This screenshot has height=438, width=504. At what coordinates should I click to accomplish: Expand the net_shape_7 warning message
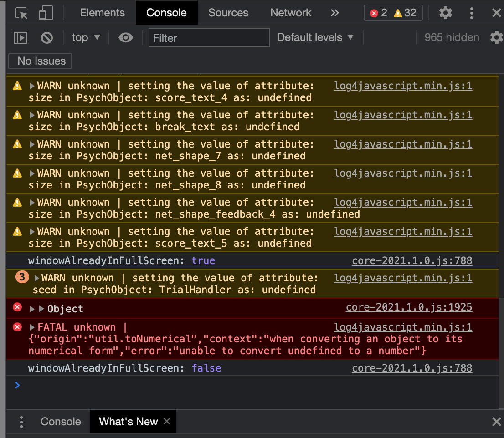pyautogui.click(x=32, y=144)
